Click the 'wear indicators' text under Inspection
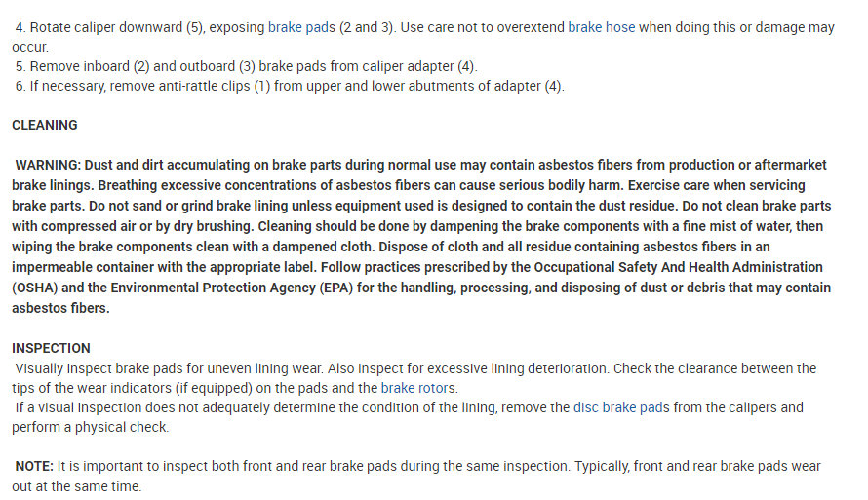This screenshot has width=868, height=500. click(116, 388)
